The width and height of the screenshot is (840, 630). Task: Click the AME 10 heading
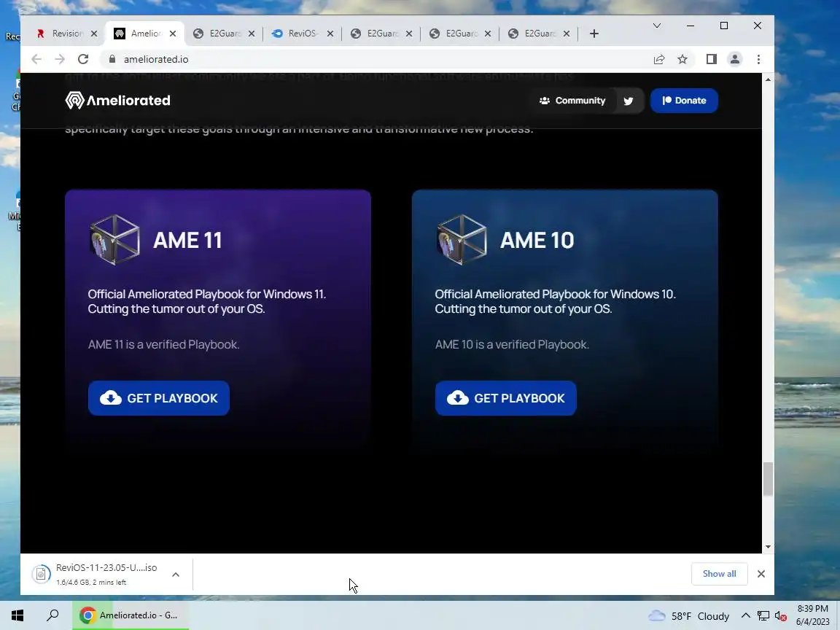pos(537,240)
